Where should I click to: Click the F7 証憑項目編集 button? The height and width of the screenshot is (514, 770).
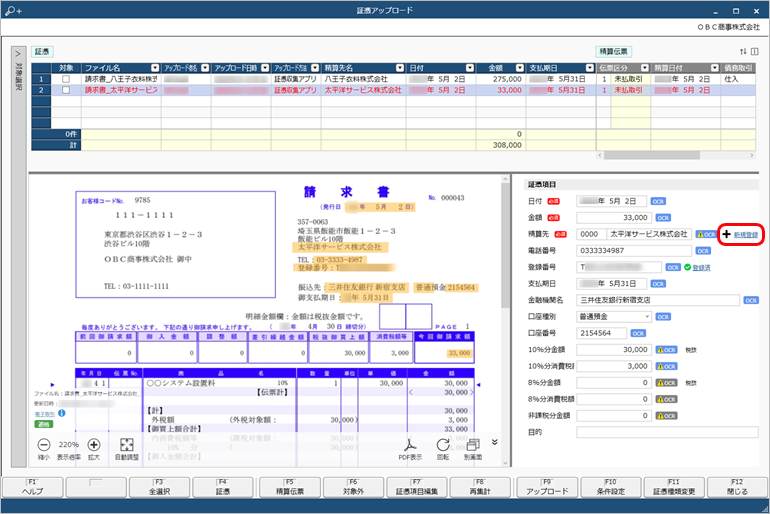[x=417, y=487]
